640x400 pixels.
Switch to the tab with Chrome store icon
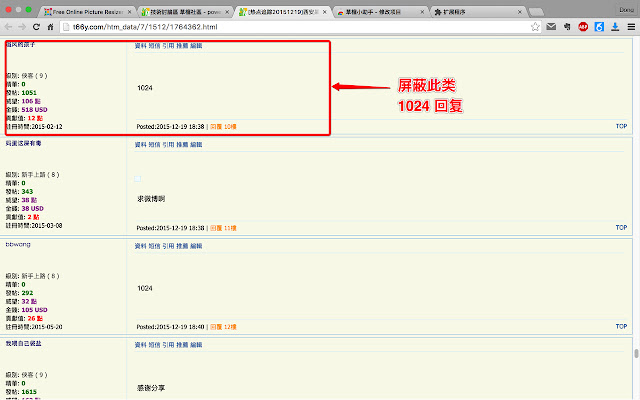tap(380, 12)
